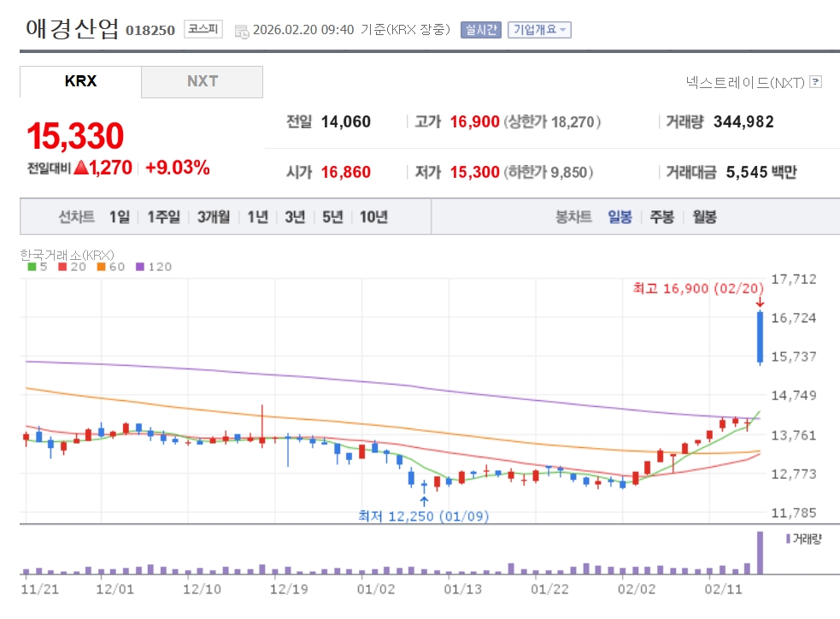
Task: Show the 3개월 line chart
Action: [213, 216]
